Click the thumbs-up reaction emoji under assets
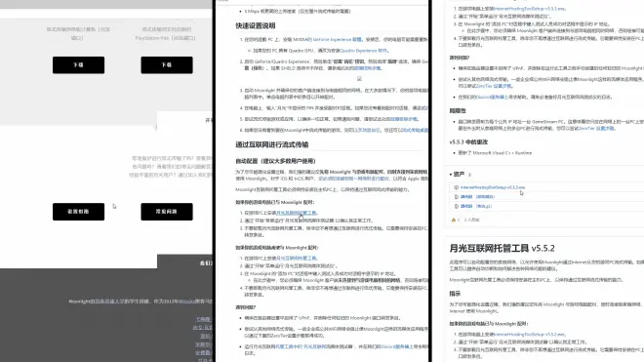Image resolution: width=644 pixels, height=362 pixels. (x=454, y=220)
